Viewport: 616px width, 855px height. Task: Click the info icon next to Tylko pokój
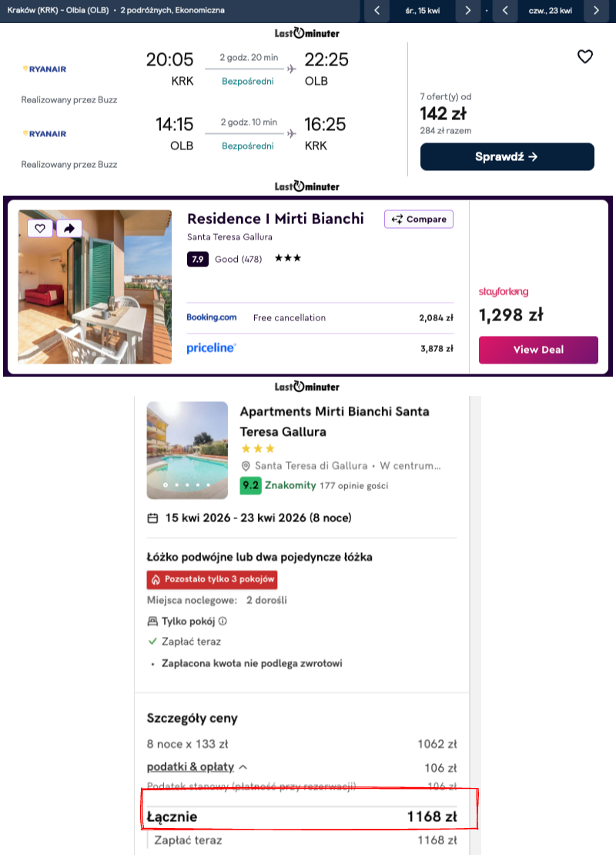click(x=223, y=621)
